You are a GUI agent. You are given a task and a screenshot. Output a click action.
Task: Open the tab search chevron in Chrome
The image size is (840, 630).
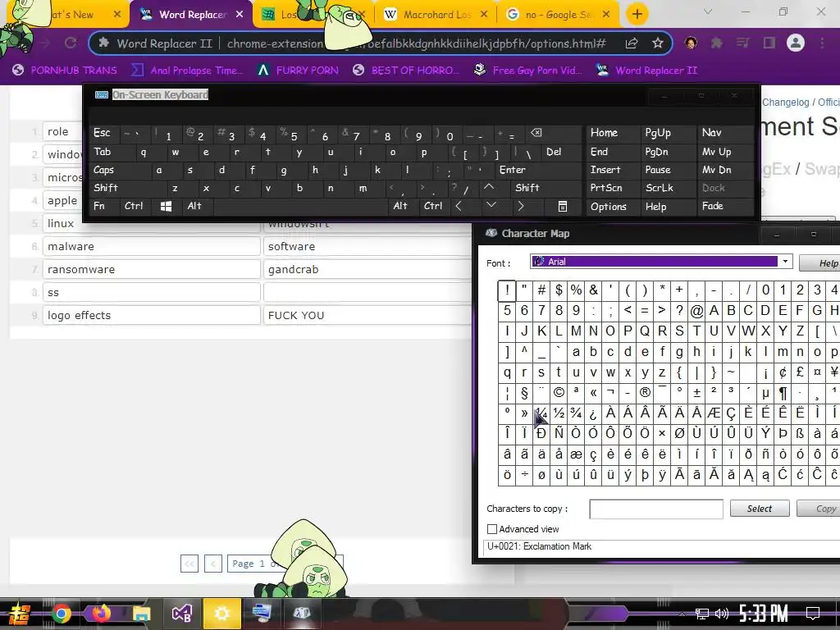coord(708,11)
